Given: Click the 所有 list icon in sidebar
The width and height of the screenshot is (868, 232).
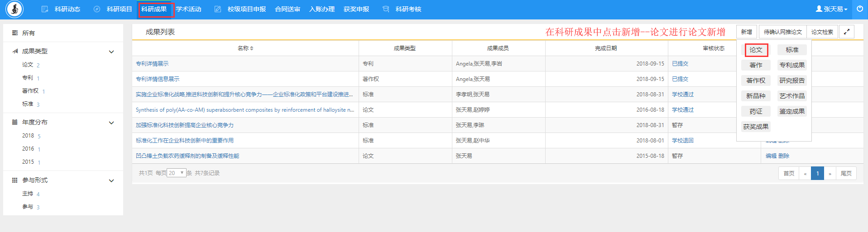Looking at the screenshot, I should pyautogui.click(x=15, y=33).
